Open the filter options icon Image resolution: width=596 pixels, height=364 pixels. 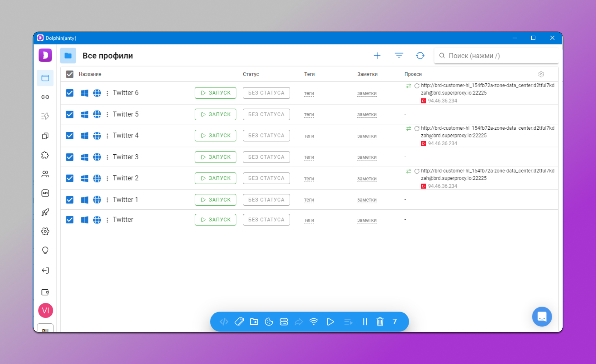pyautogui.click(x=399, y=56)
